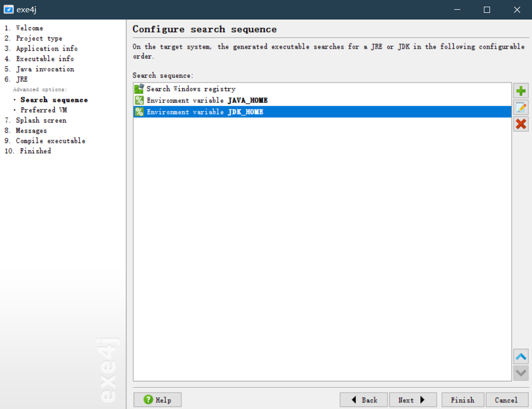Go to step 10 Finished
Image resolution: width=532 pixels, height=409 pixels.
(28, 151)
